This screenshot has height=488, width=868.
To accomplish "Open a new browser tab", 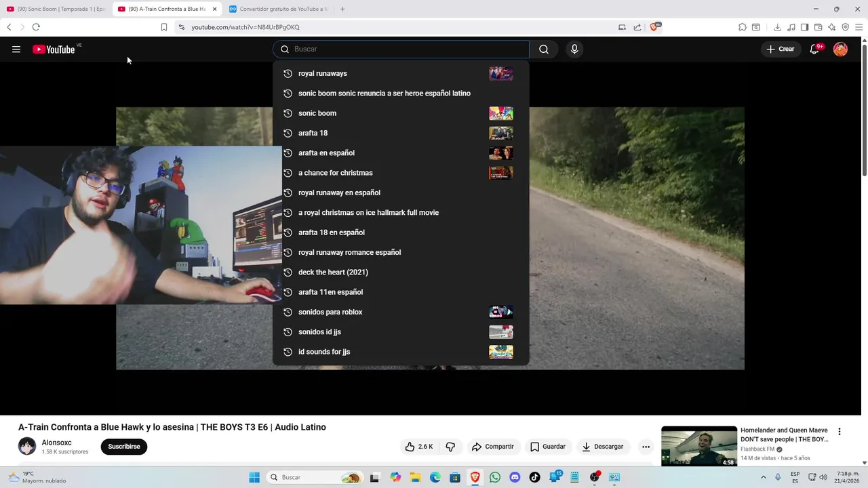I will [x=342, y=9].
